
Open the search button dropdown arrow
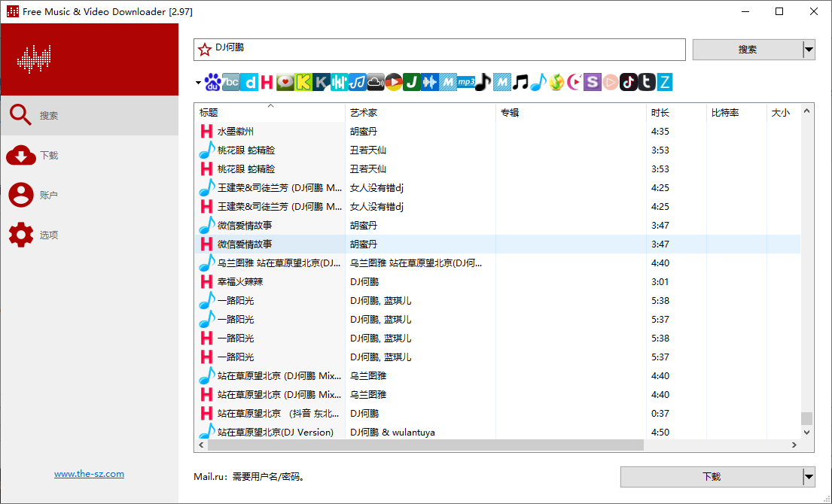point(809,50)
